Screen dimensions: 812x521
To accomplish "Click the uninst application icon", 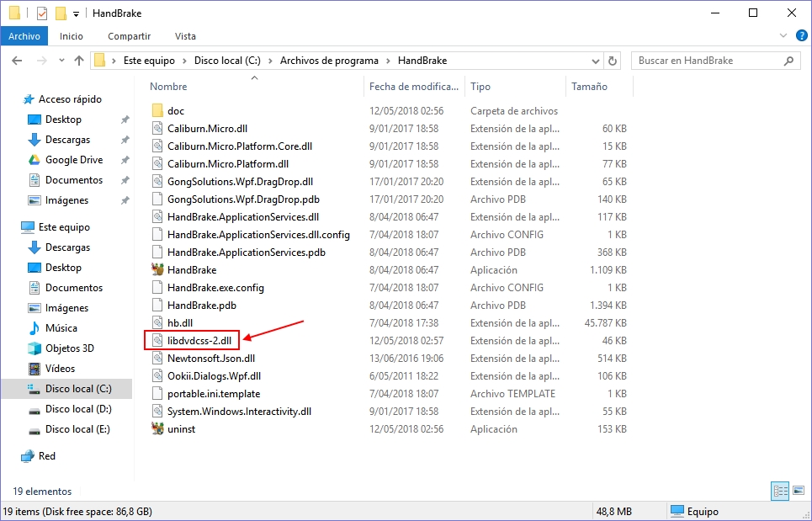I will pyautogui.click(x=158, y=428).
